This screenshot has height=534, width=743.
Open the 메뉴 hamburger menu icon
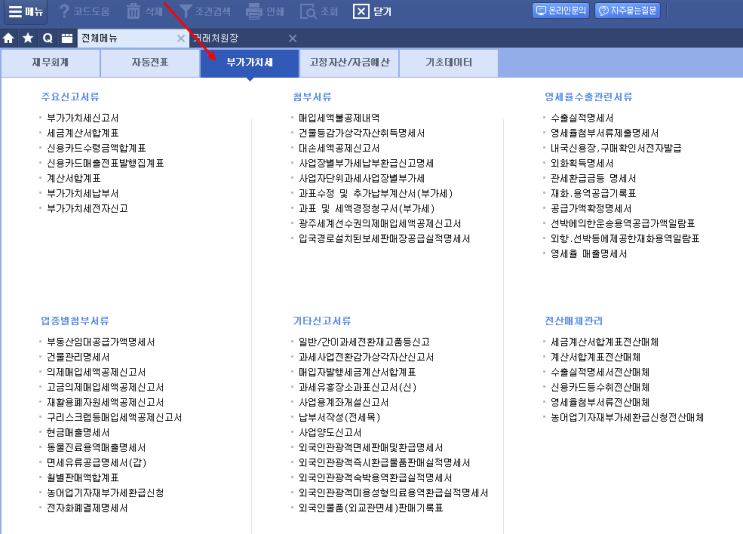click(x=16, y=11)
